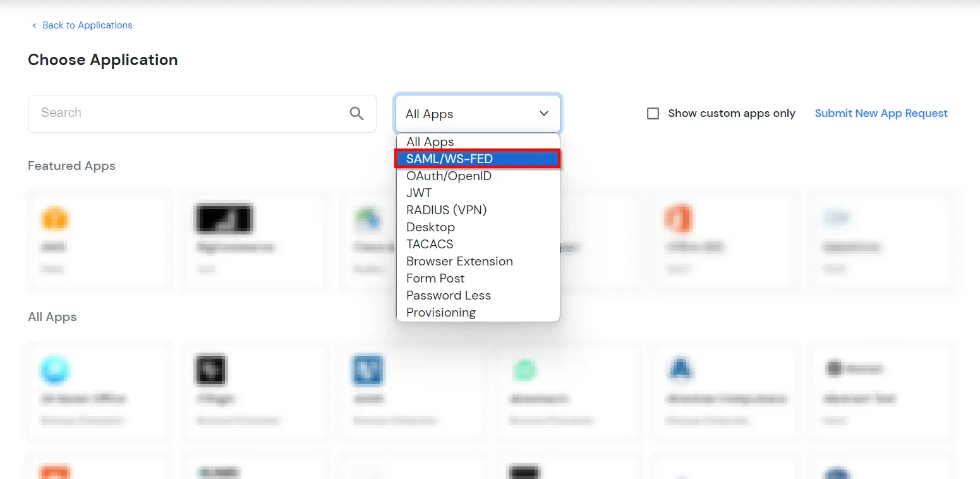This screenshot has height=479, width=980.
Task: Click the magnifying glass search icon
Action: 356,113
